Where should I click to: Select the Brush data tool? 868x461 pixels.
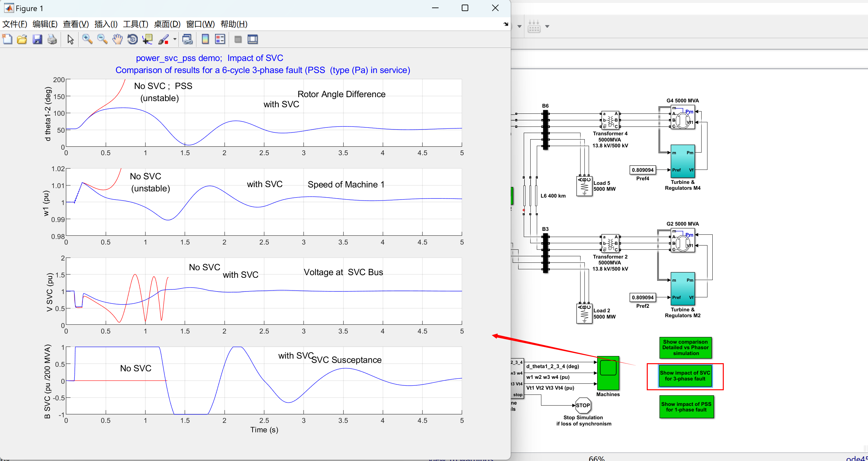163,39
